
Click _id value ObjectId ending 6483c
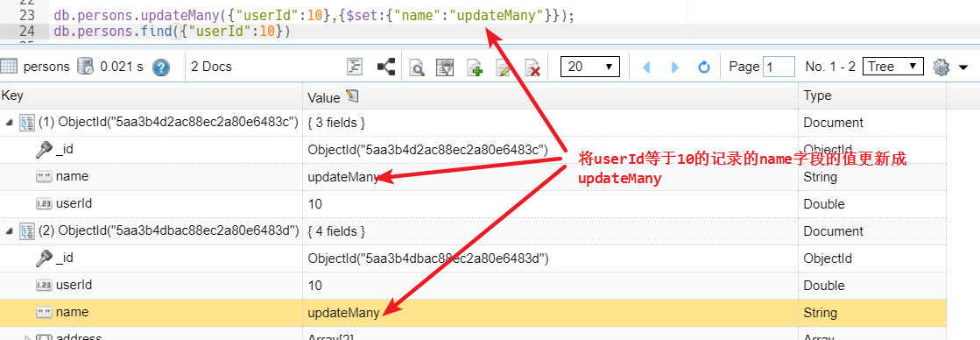(427, 150)
